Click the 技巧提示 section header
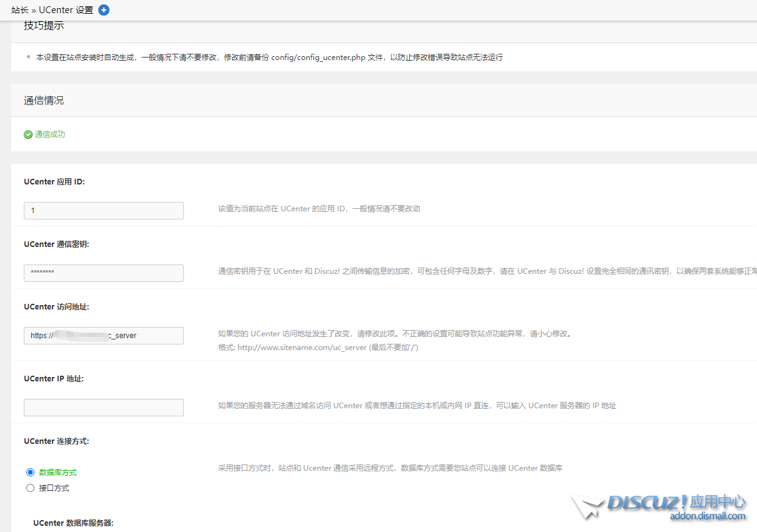This screenshot has height=532, width=757. pos(44,26)
